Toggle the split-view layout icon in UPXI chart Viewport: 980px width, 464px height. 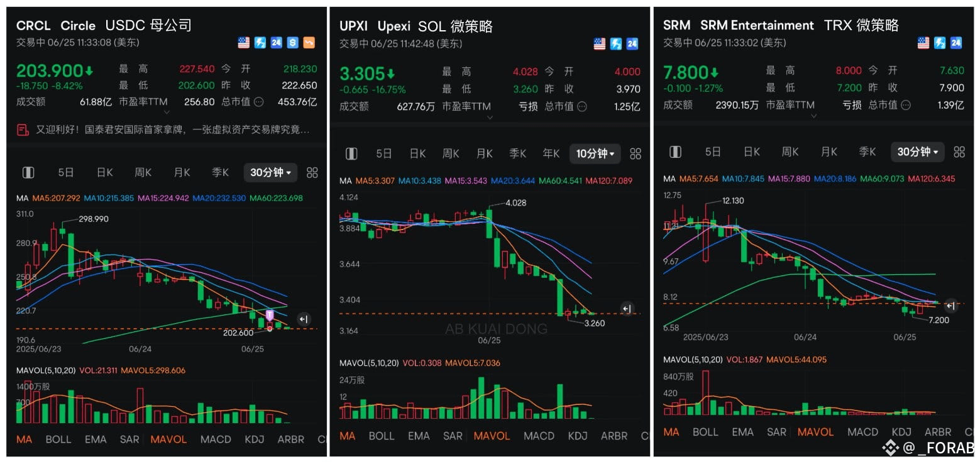[x=351, y=153]
